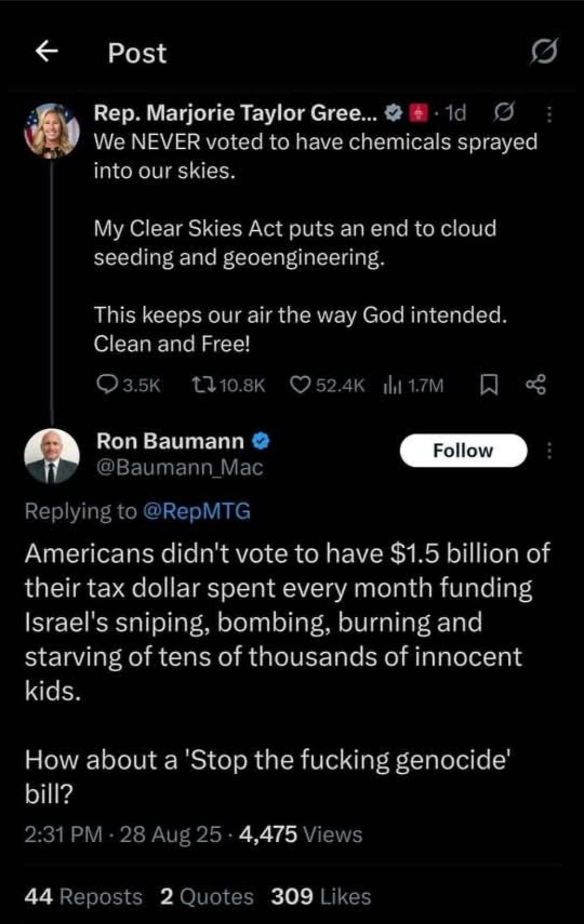View the 2 Quotes list
Image resolution: width=584 pixels, height=924 pixels.
[207, 896]
